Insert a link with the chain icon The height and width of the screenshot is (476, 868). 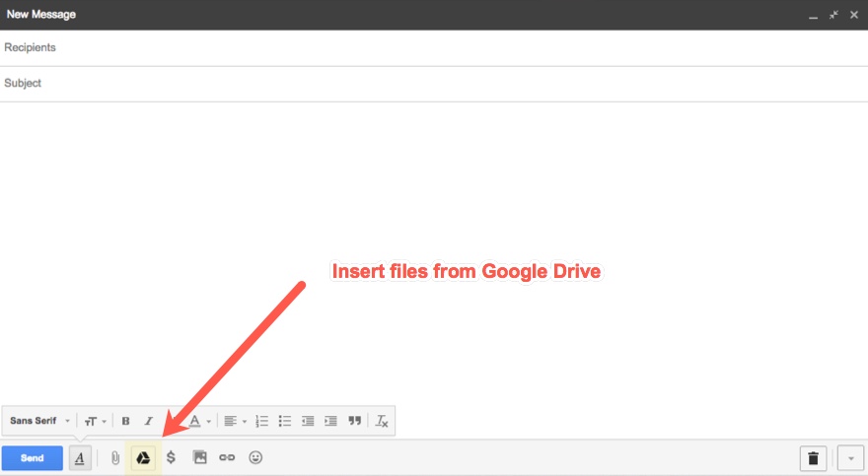coord(227,457)
